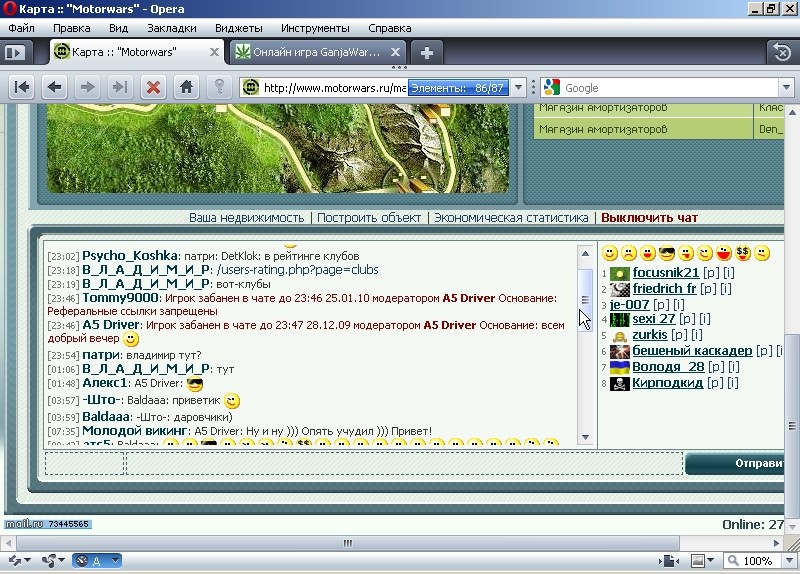Open the Правка menu
The width and height of the screenshot is (800, 574).
71,28
